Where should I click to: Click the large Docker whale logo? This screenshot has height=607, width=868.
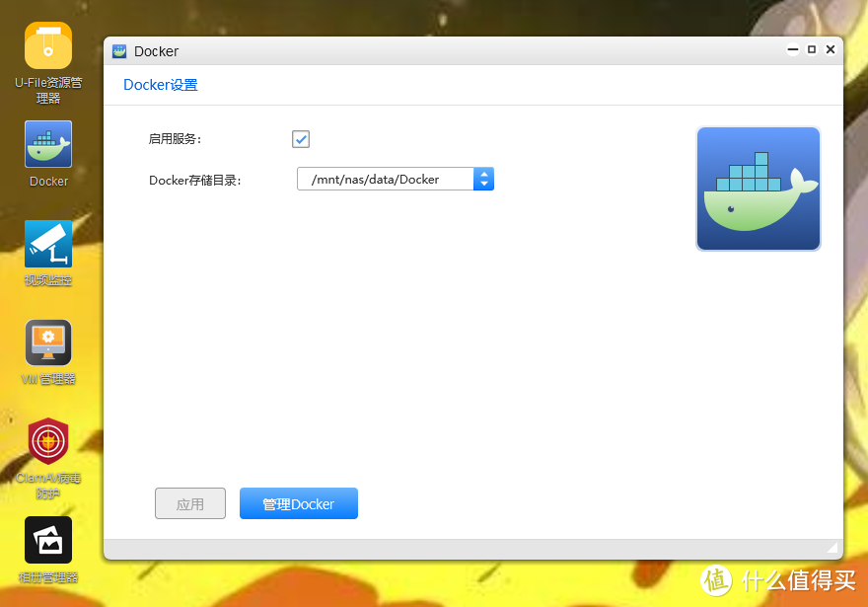[x=758, y=188]
